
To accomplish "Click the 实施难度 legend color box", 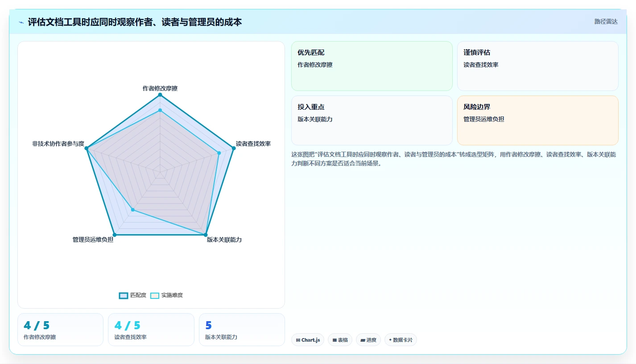I will [x=155, y=295].
